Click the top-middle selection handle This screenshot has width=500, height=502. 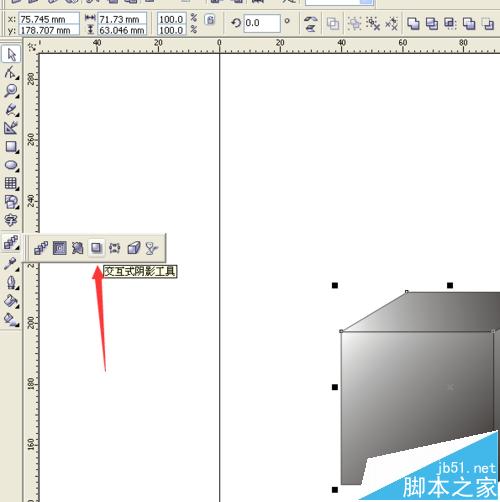click(x=450, y=285)
